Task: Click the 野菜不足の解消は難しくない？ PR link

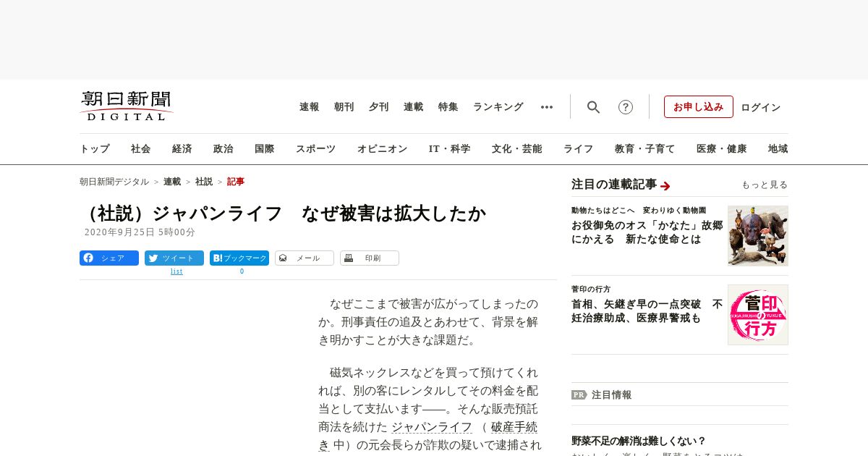Action: pyautogui.click(x=639, y=441)
